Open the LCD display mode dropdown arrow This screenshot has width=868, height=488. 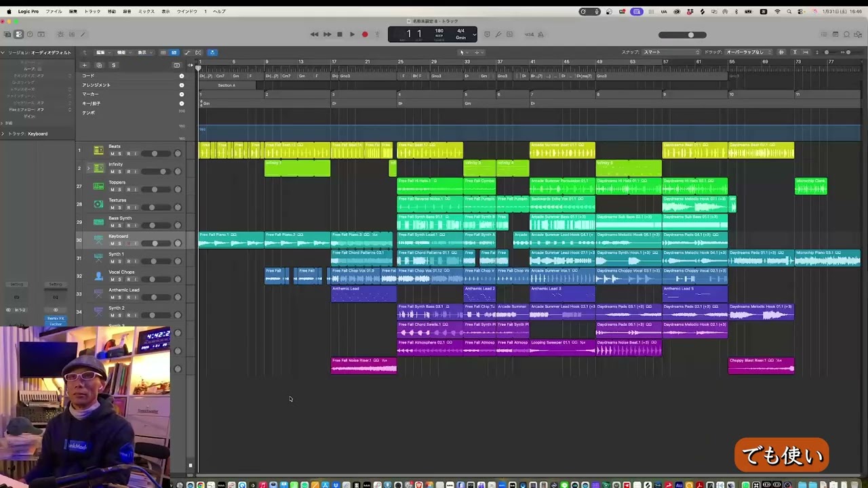coord(474,35)
